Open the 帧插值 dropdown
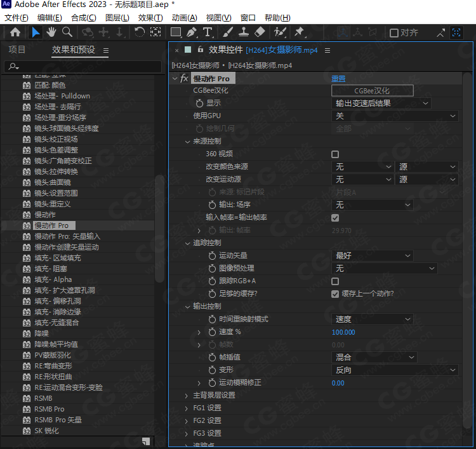Screen dimensions: 476x449 (x=374, y=358)
